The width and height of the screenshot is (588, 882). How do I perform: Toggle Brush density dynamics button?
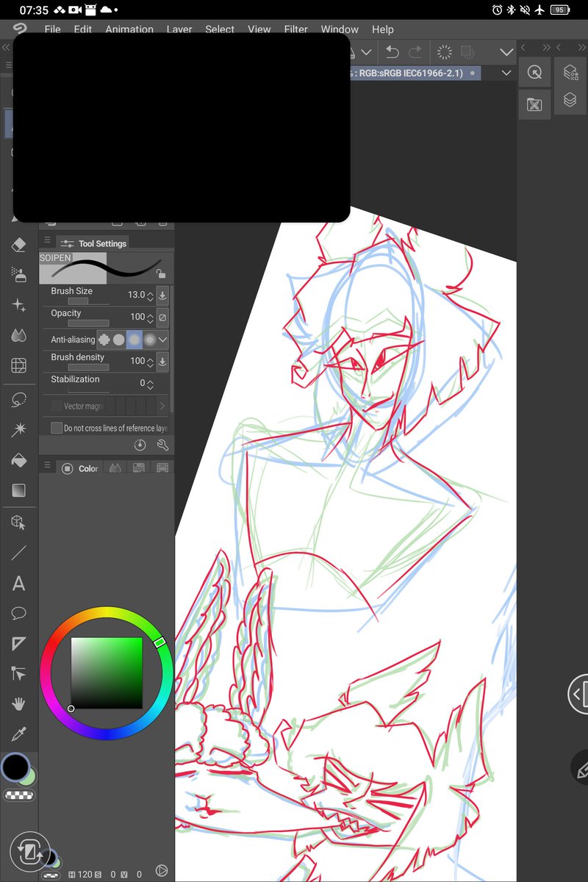click(x=163, y=362)
